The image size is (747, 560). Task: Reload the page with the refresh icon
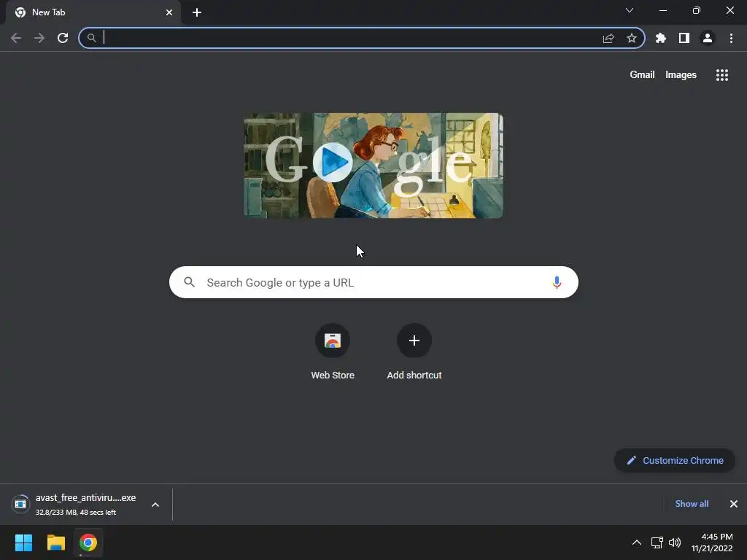pyautogui.click(x=63, y=38)
